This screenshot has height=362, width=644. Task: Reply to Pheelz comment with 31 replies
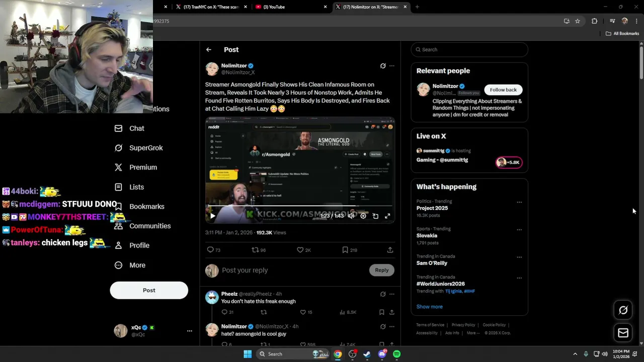pyautogui.click(x=227, y=312)
